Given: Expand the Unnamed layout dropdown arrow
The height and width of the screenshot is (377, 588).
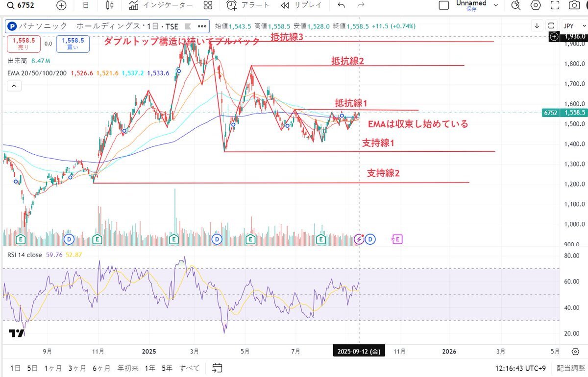Looking at the screenshot, I should coord(496,5).
